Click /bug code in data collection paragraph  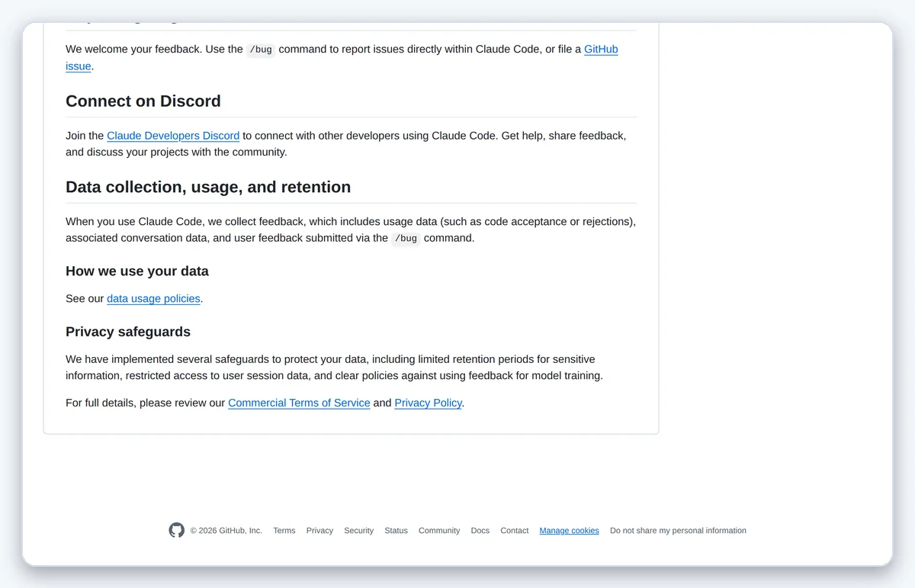click(x=406, y=238)
